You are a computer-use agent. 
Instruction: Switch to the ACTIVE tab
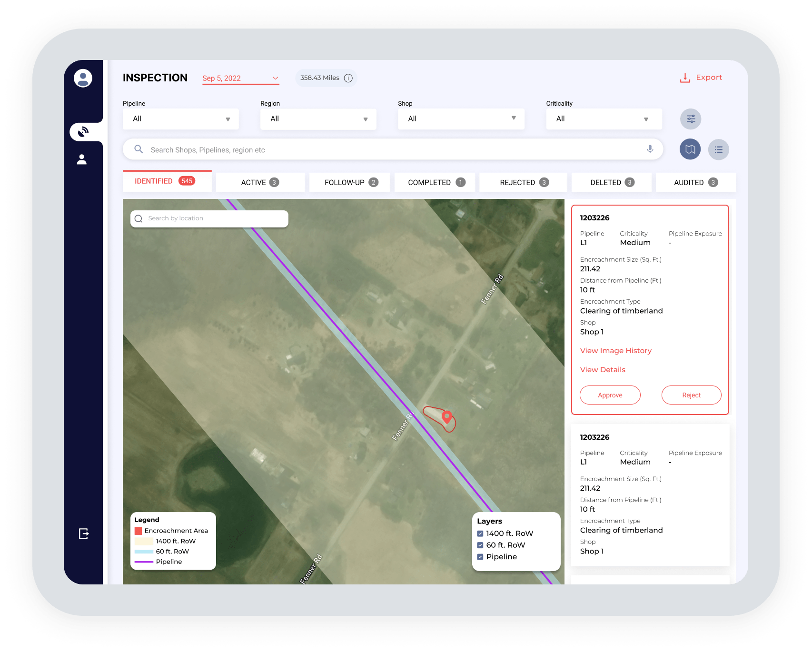[x=260, y=182]
